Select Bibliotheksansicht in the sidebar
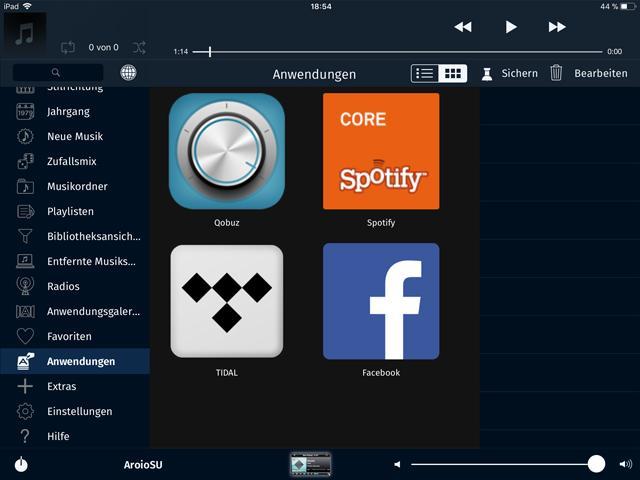Screen dimensions: 640x480 75,236
